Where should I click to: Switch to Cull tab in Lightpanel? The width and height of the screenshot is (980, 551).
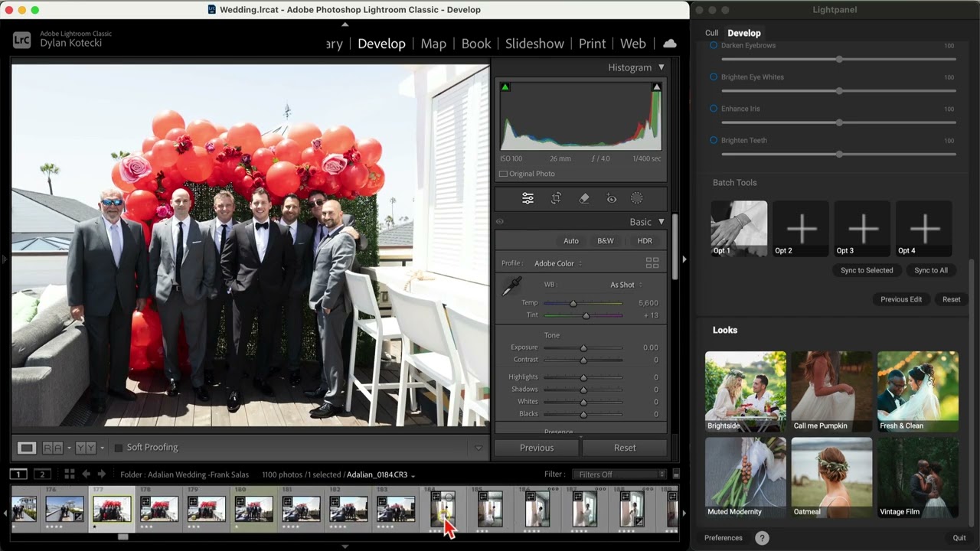[x=711, y=33]
